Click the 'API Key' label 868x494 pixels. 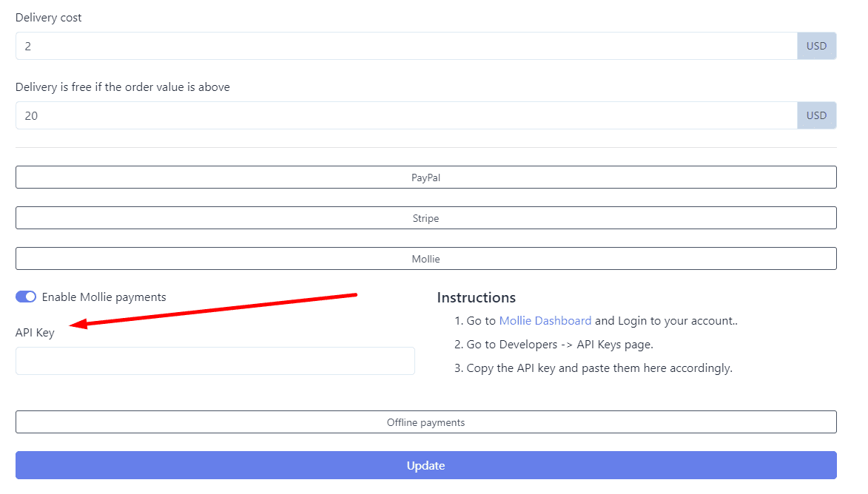[x=35, y=333]
